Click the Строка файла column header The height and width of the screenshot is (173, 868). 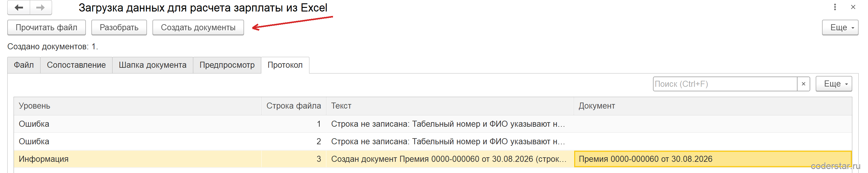(x=294, y=106)
